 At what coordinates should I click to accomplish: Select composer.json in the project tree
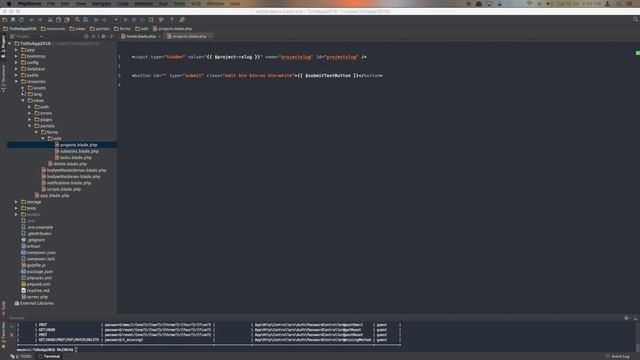pos(38,253)
